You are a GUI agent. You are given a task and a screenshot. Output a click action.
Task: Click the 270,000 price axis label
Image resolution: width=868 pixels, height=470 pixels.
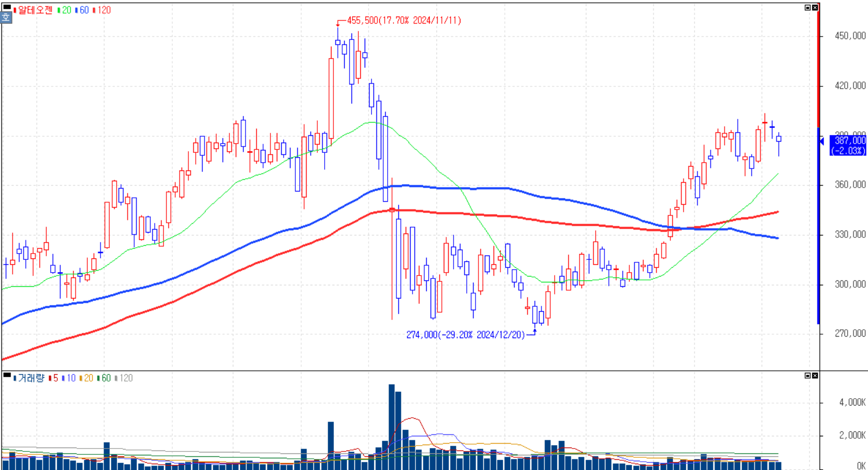[850, 334]
